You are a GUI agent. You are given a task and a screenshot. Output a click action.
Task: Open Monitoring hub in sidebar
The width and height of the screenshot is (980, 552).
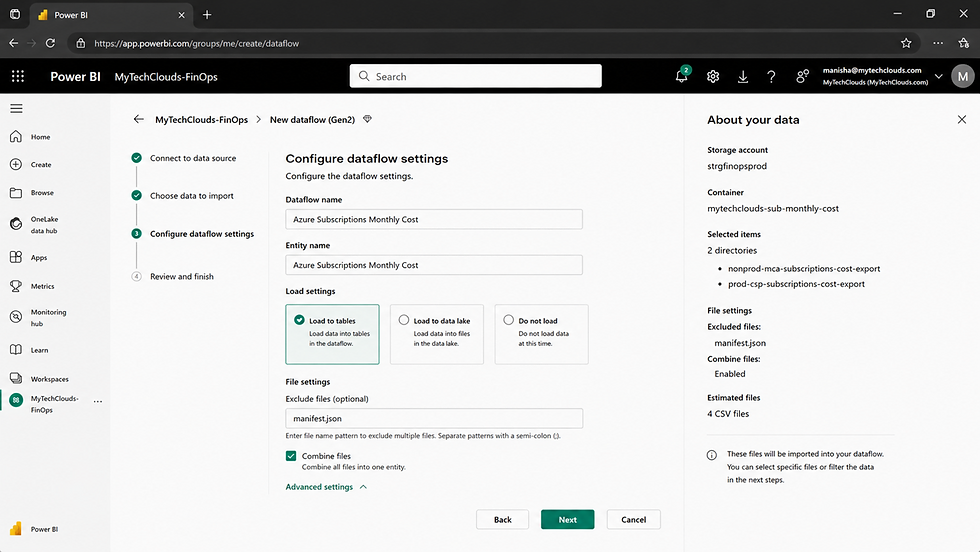[x=38, y=318]
